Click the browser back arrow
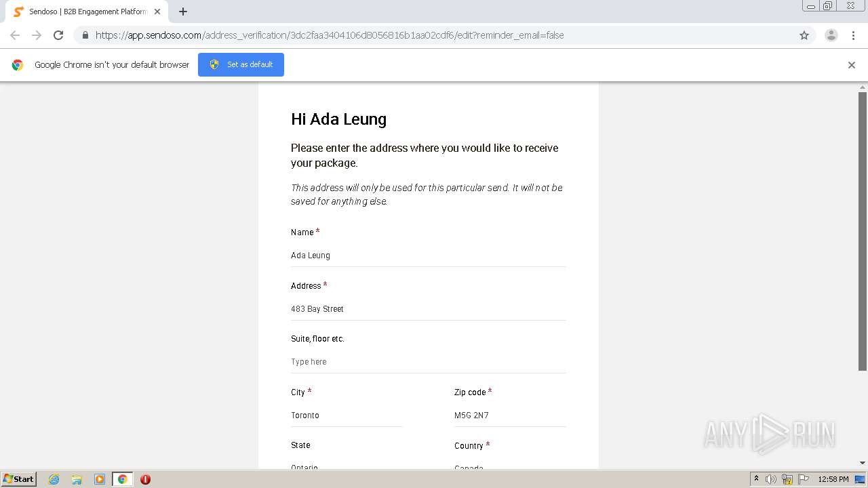This screenshot has width=868, height=488. coord(15,35)
